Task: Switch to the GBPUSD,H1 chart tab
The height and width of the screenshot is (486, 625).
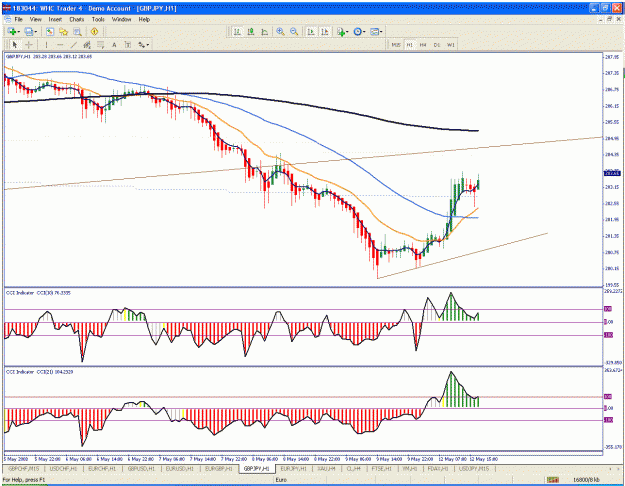Action: click(x=141, y=468)
